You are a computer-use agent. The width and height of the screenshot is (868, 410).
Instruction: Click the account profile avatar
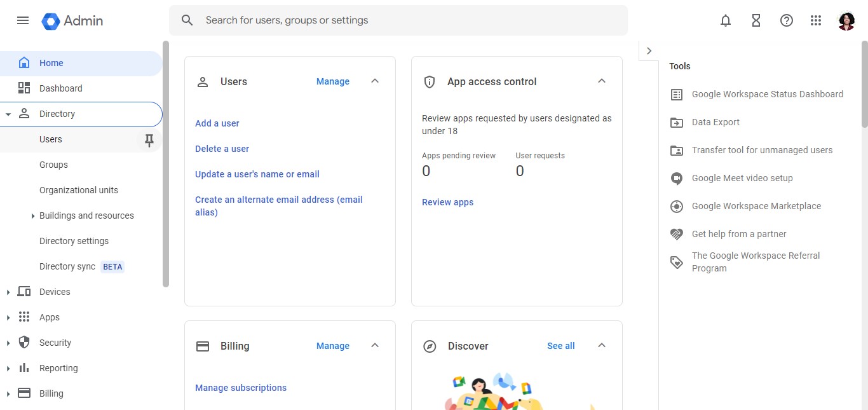[x=846, y=21]
